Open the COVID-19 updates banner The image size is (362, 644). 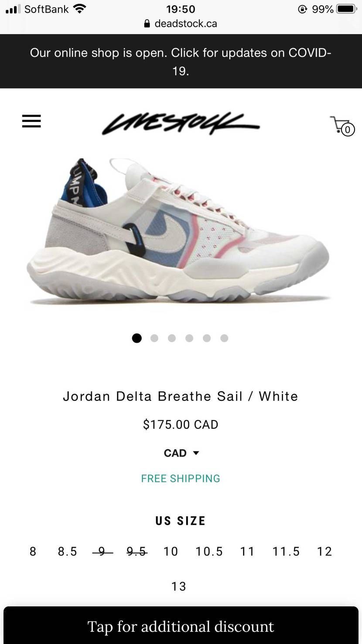[181, 61]
